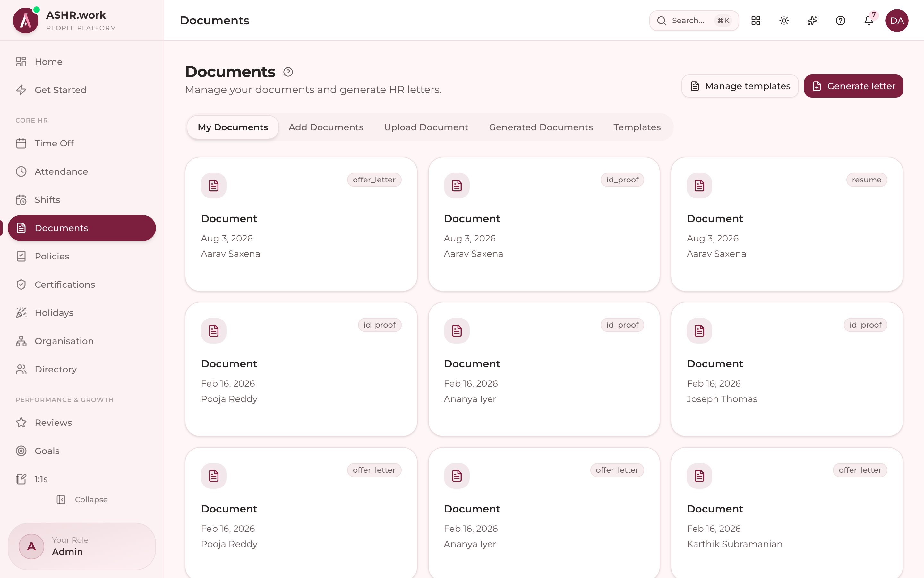Open Attendance page
Image resolution: width=924 pixels, height=578 pixels.
82,172
